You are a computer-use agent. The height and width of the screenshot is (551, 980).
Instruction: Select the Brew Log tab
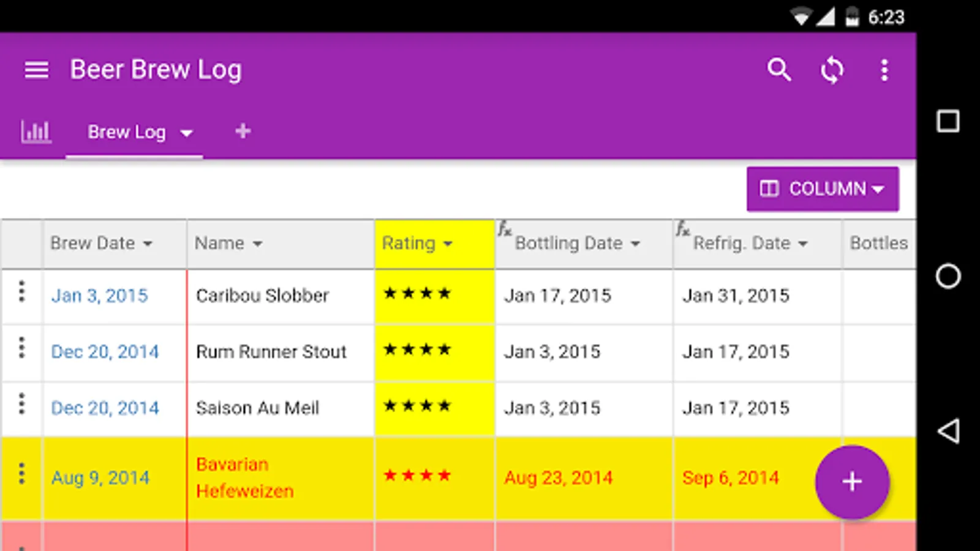tap(127, 132)
